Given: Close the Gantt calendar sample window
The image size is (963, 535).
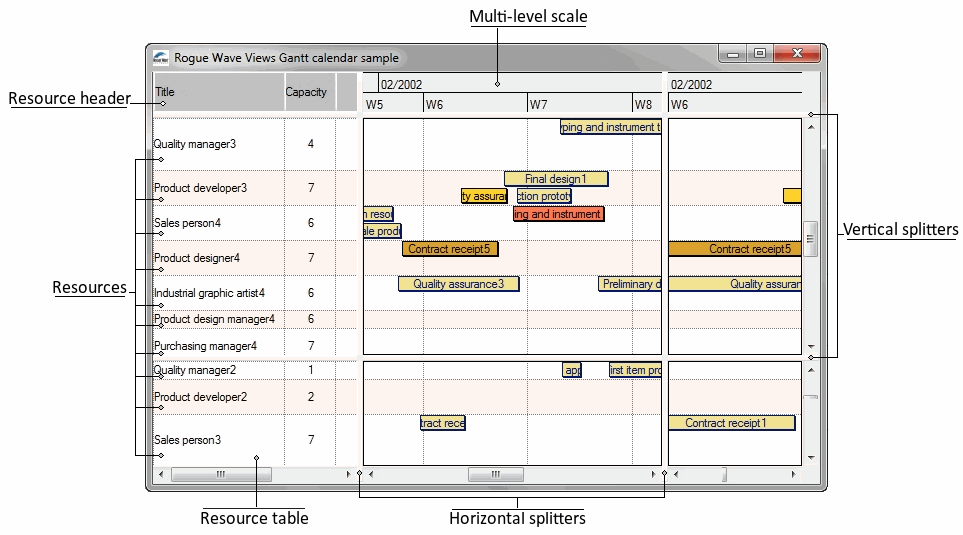Looking at the screenshot, I should [x=798, y=55].
